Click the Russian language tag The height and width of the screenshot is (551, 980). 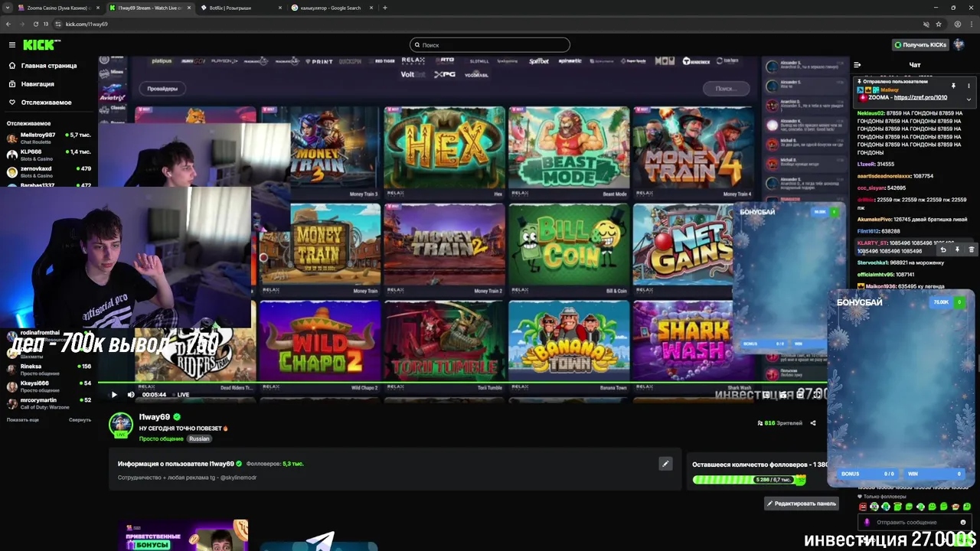pyautogui.click(x=199, y=439)
